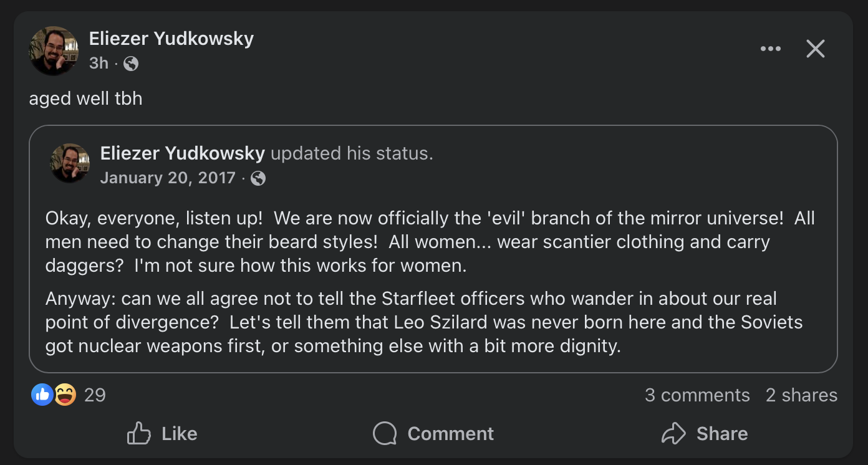Click the globe audience icon beside 3h
Image resolution: width=868 pixels, height=465 pixels.
(x=131, y=64)
